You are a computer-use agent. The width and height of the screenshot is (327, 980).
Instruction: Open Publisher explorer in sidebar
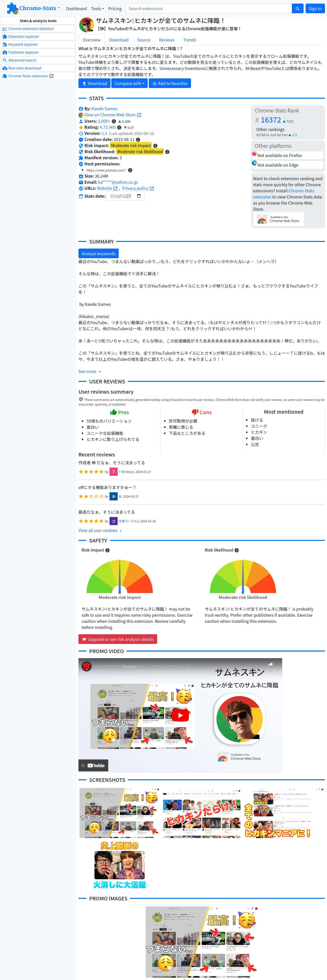[x=38, y=52]
